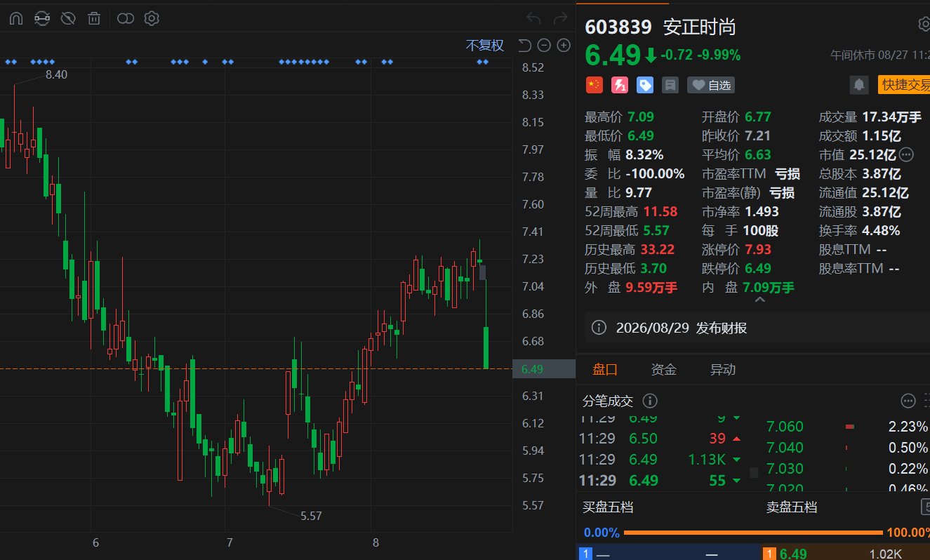Click the blue tag icon

pos(645,86)
